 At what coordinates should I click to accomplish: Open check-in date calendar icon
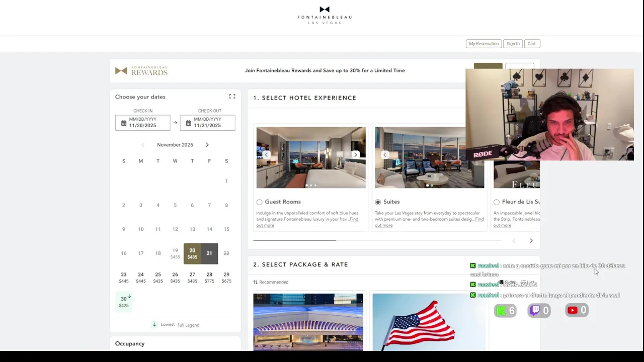pos(124,123)
